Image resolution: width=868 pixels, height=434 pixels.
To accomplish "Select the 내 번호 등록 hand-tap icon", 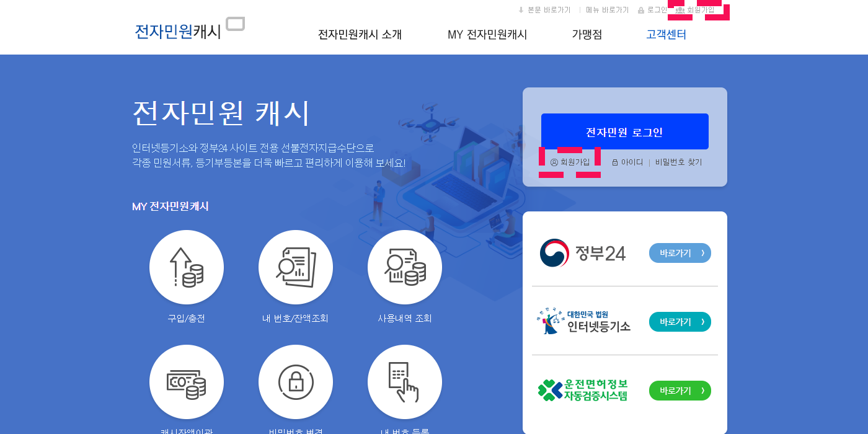I will click(405, 382).
